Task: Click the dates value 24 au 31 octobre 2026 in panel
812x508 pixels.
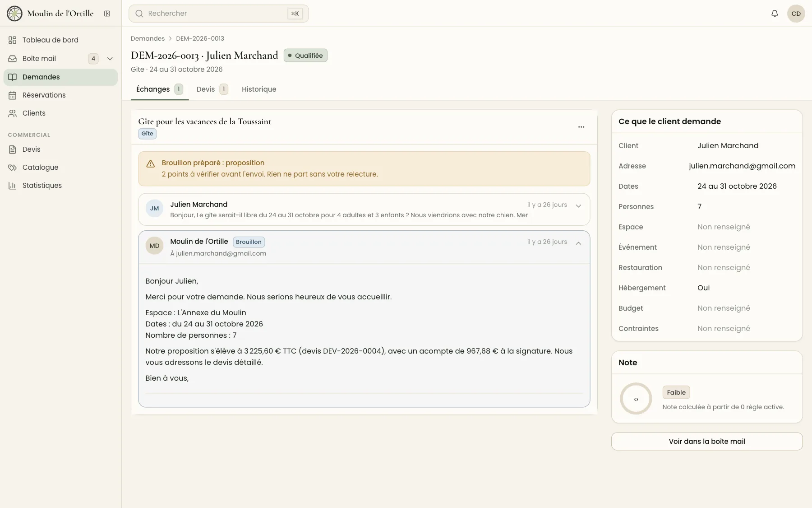Action: tap(737, 186)
